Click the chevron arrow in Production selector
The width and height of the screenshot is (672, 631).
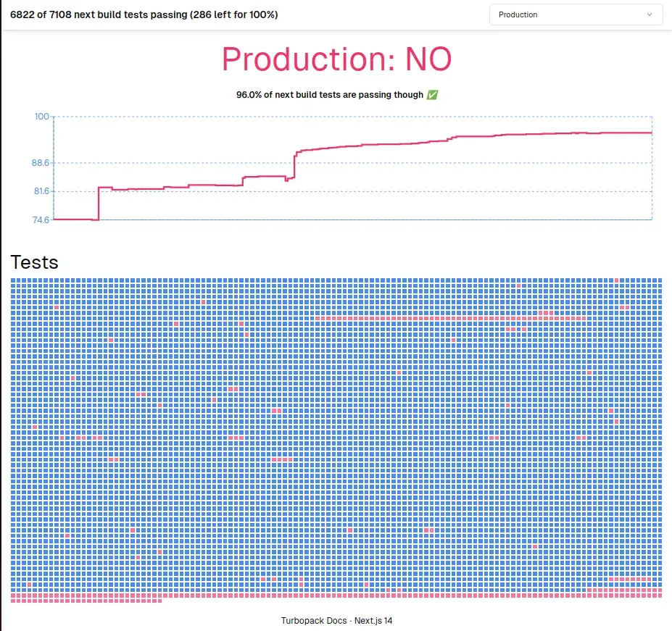pyautogui.click(x=649, y=14)
